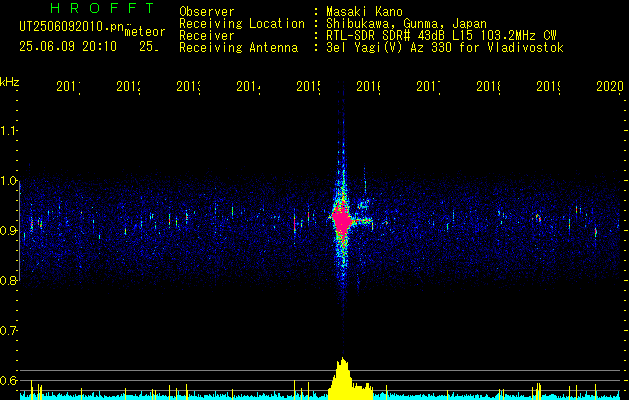Screen dimensions: 629x400
Task: Click the 0.8 kHz frequency axis label
Action: (x=8, y=281)
